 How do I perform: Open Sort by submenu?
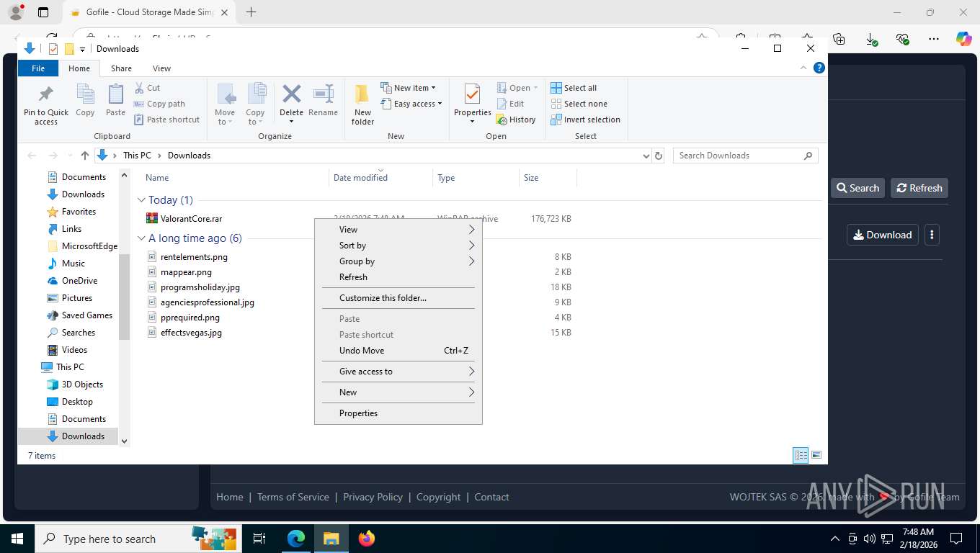(x=398, y=246)
